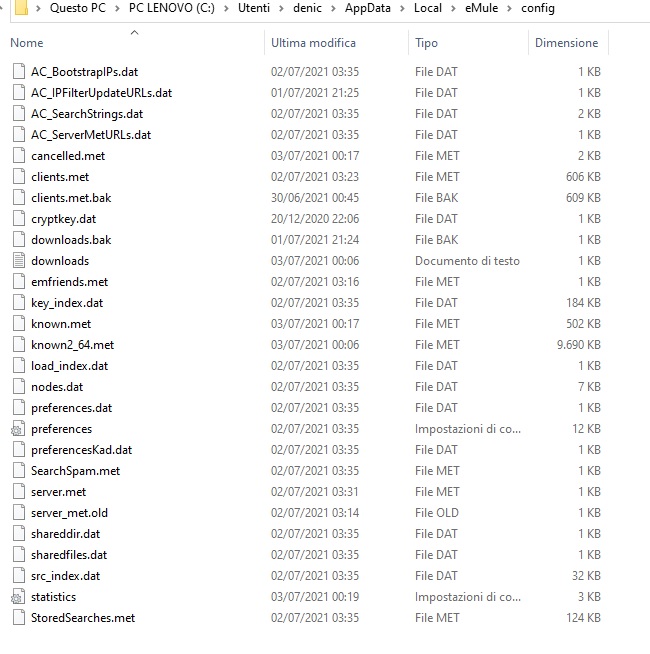Expand chevron before Questo PC in breadcrumb

point(38,8)
